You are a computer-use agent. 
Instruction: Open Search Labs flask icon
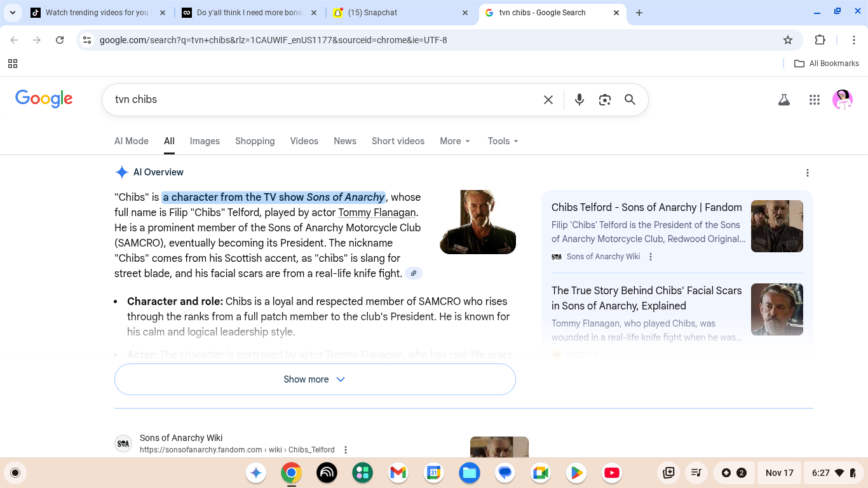pyautogui.click(x=783, y=100)
